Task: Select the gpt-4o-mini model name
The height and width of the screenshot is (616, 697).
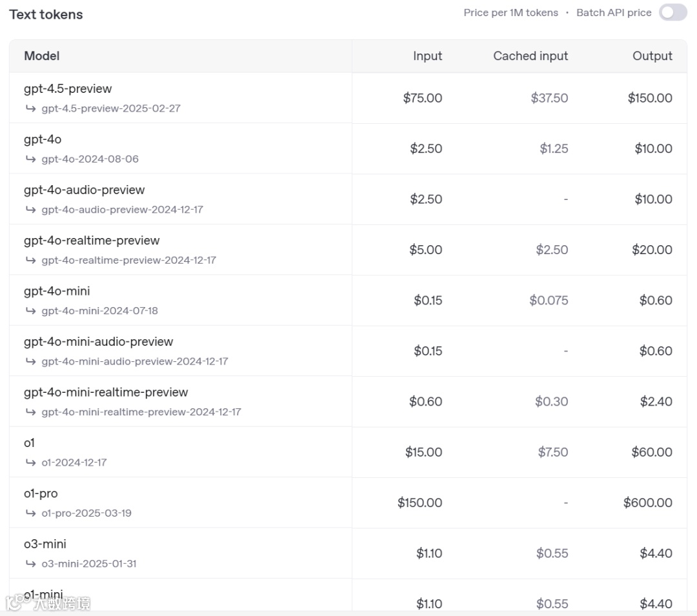Action: pos(57,292)
